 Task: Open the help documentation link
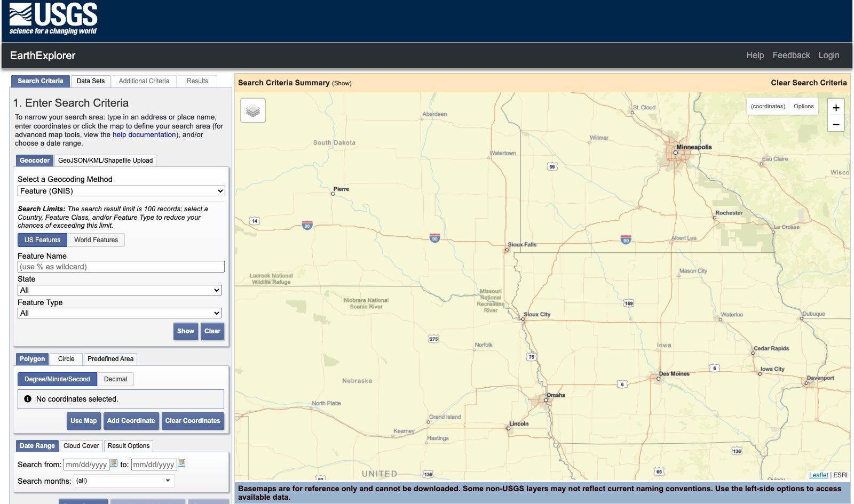point(144,135)
